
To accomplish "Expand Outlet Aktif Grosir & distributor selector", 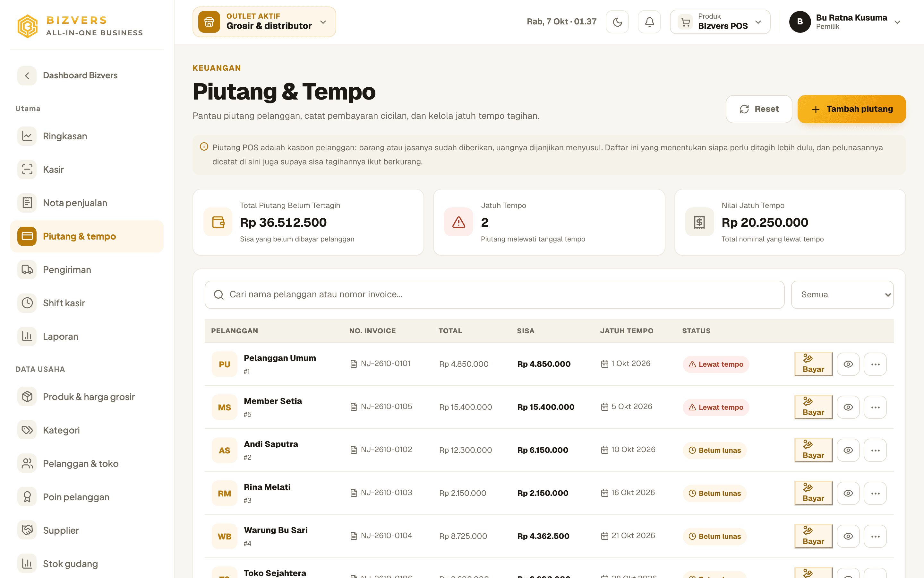I will [x=264, y=22].
